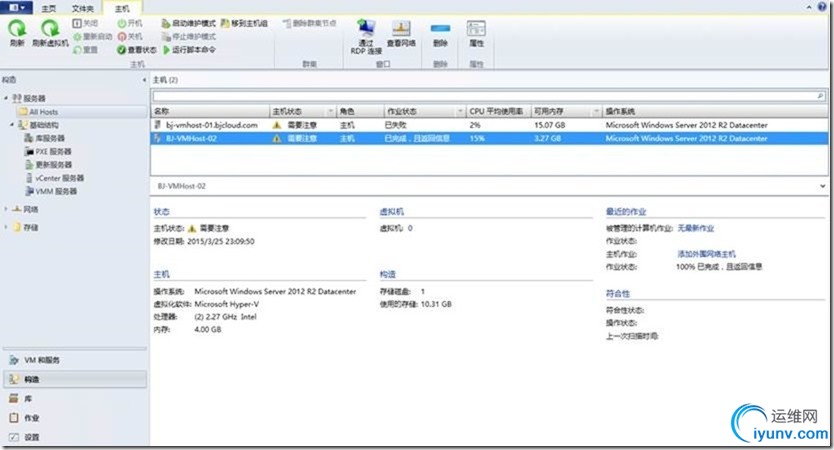This screenshot has width=834, height=450.
Task: Sort by the 名称 column header
Action: tap(211, 111)
